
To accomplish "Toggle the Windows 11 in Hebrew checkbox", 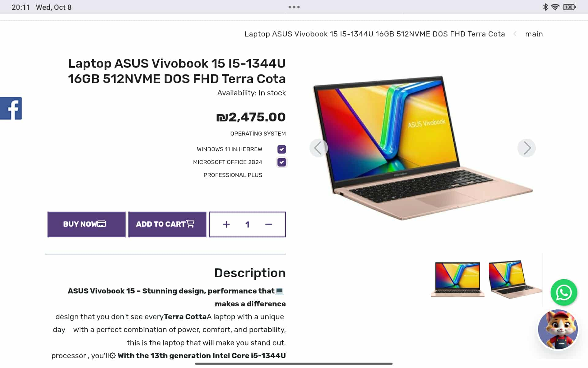I will pyautogui.click(x=282, y=149).
